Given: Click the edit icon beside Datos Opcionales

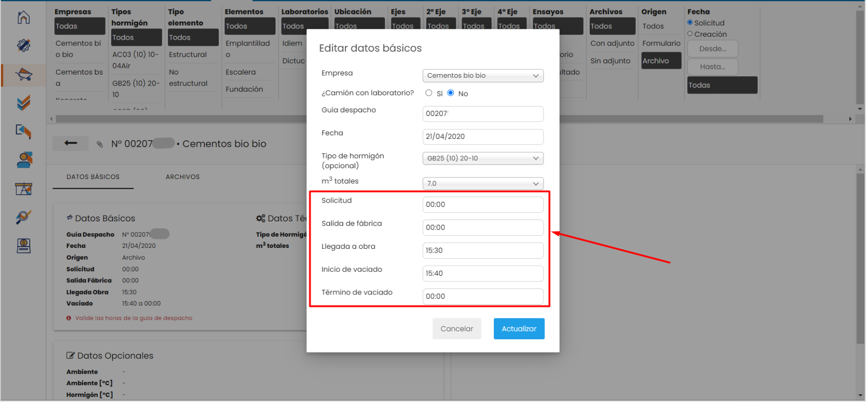Looking at the screenshot, I should pos(70,356).
